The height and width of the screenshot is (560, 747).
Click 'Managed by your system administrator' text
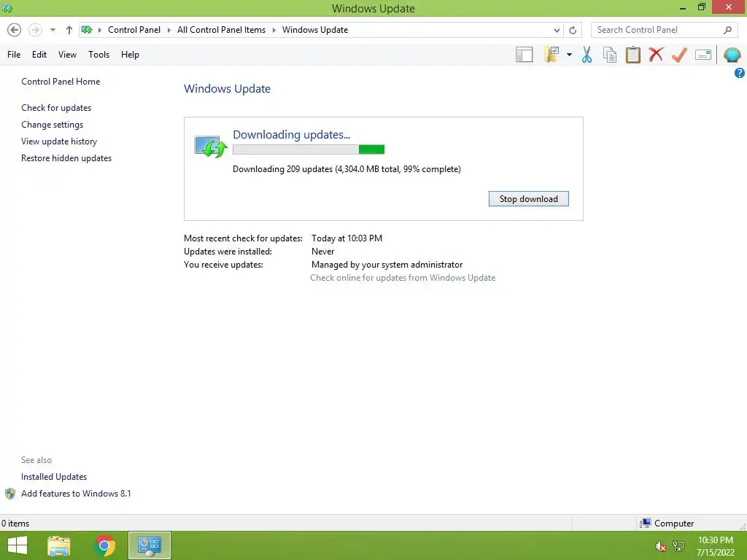[387, 264]
